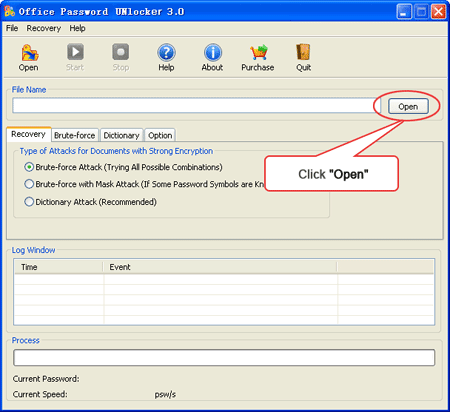
Task: Select Dictionary Attack (Recommended) option
Action: coord(29,202)
